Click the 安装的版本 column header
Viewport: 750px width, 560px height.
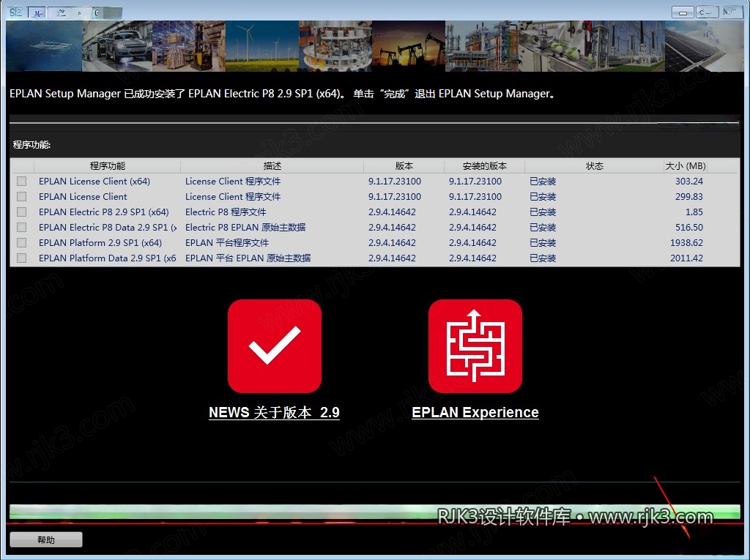click(x=485, y=166)
